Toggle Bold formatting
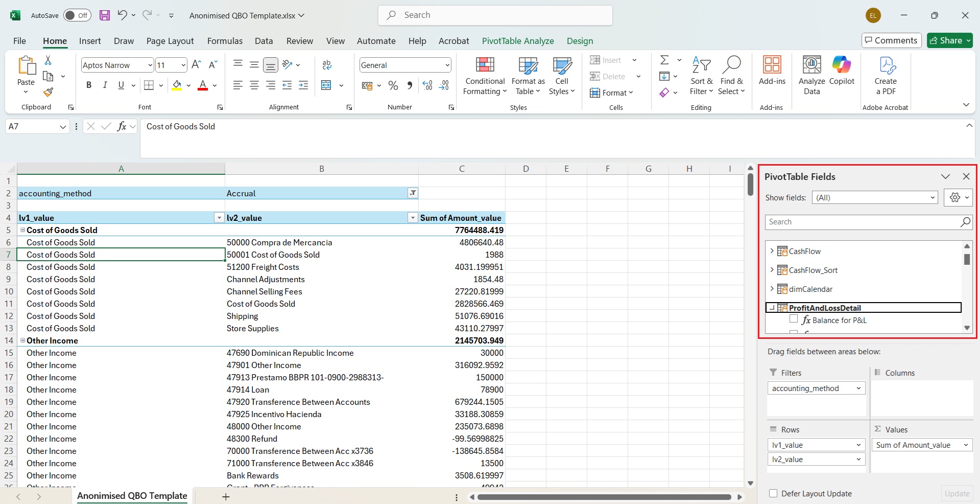The image size is (980, 504). coord(89,85)
